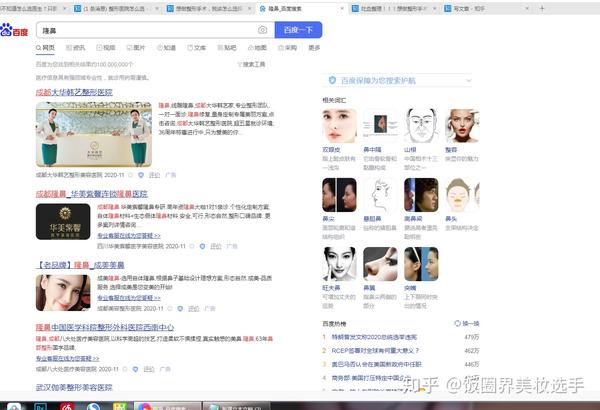This screenshot has width=600, height=410.
Task: Open the 成都隆鼻_华美紫馨连锁隆鼻医院 result
Action: (x=91, y=194)
